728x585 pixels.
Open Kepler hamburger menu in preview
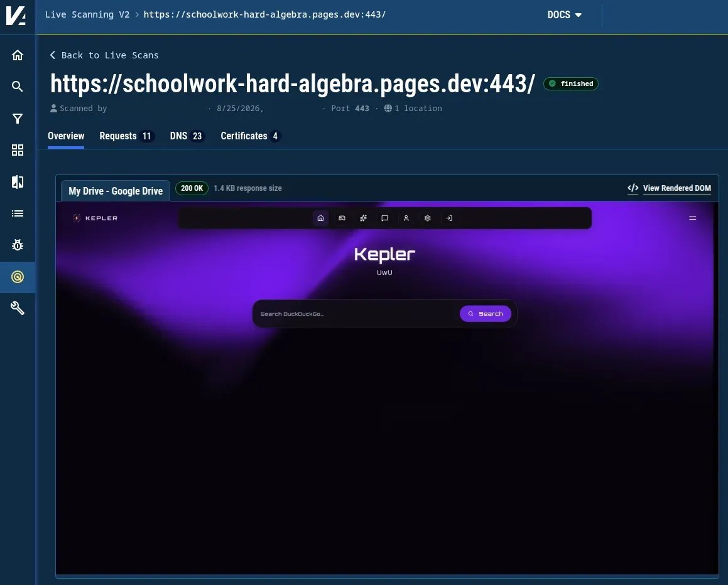[x=692, y=218]
